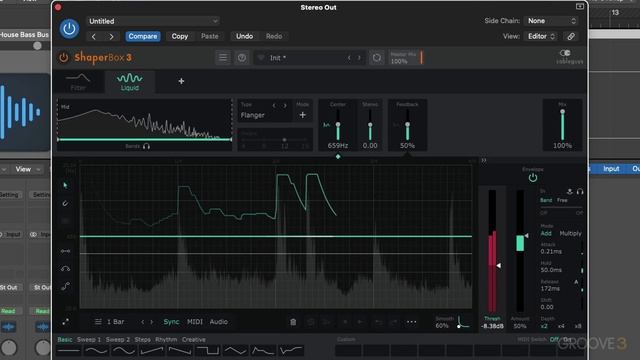Add a new shaper with the plus icon
Viewport: 640px width, 360px height.
pyautogui.click(x=181, y=81)
